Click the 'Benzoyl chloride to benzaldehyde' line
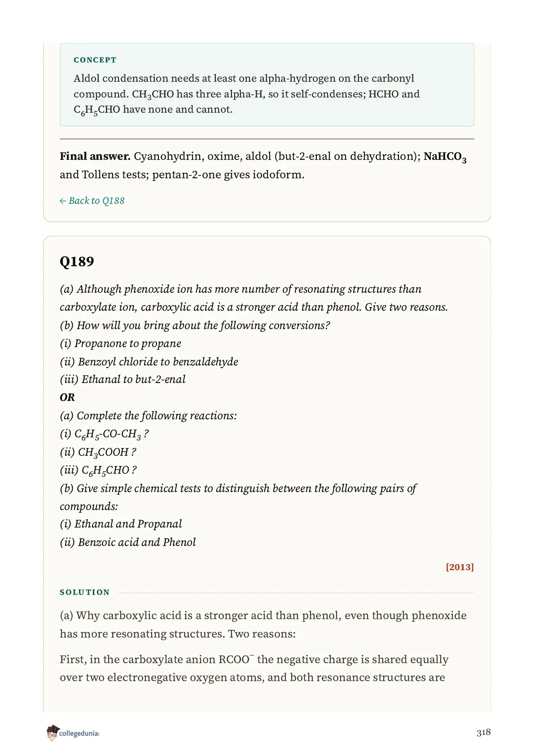The width and height of the screenshot is (534, 756). tap(149, 361)
